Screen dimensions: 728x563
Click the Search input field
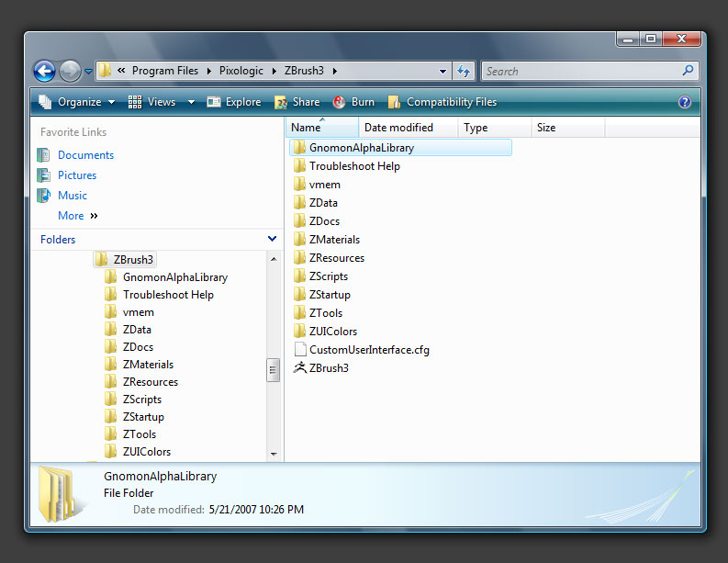point(578,71)
